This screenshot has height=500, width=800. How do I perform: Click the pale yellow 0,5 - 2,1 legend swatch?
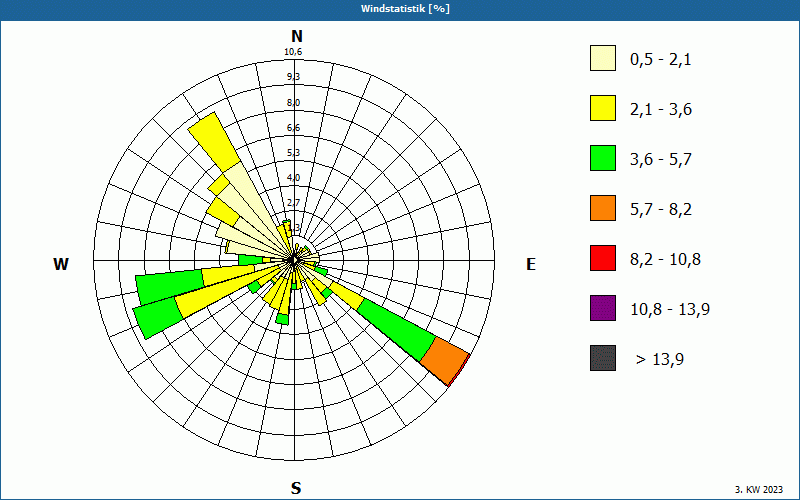(603, 58)
